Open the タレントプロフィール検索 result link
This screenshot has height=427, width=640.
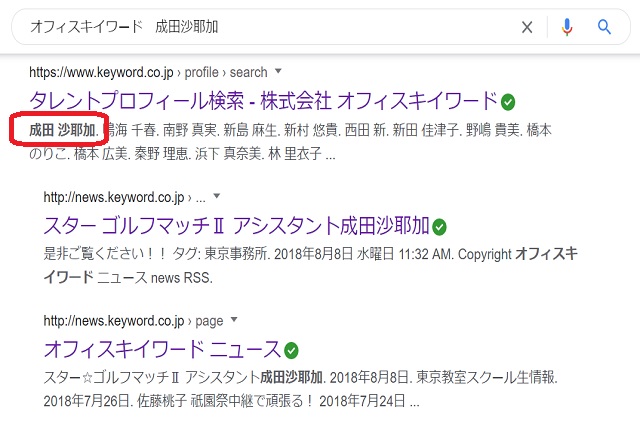tap(263, 101)
